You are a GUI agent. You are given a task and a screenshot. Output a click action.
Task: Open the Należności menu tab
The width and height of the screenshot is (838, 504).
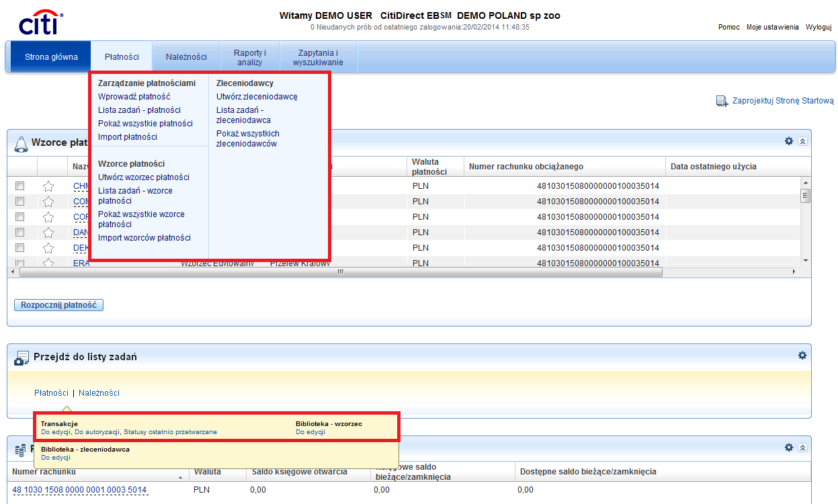click(186, 57)
